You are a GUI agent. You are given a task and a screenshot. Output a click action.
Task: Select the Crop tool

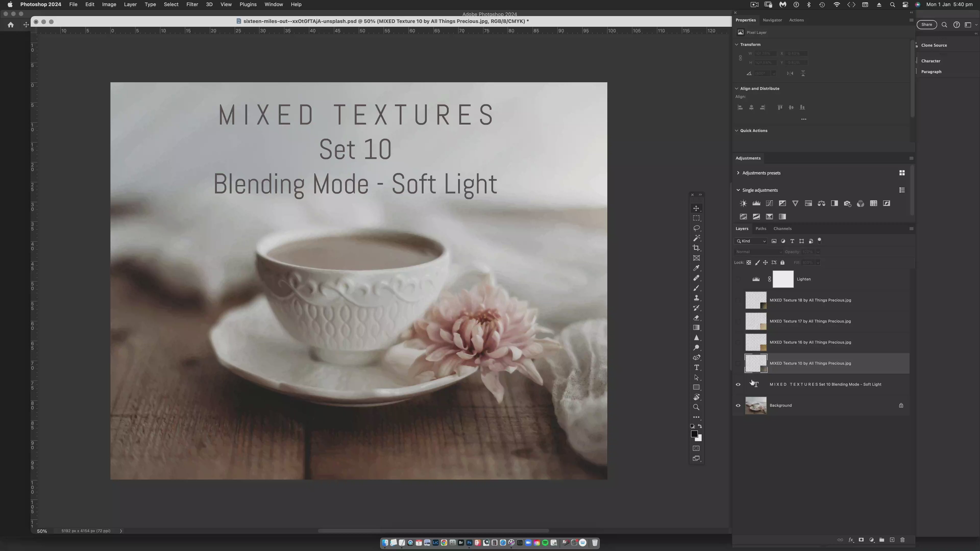coord(696,247)
